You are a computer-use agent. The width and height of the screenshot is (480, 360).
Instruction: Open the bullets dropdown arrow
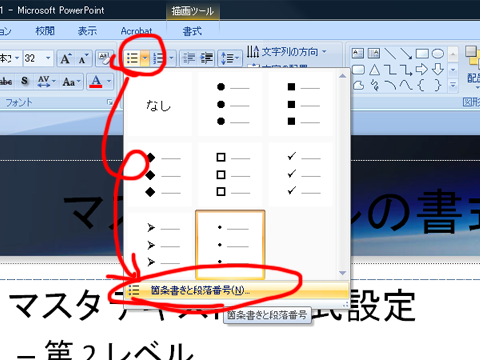pos(145,58)
